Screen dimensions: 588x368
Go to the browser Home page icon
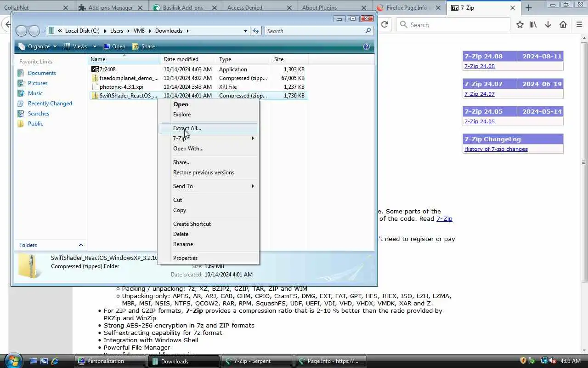point(563,25)
